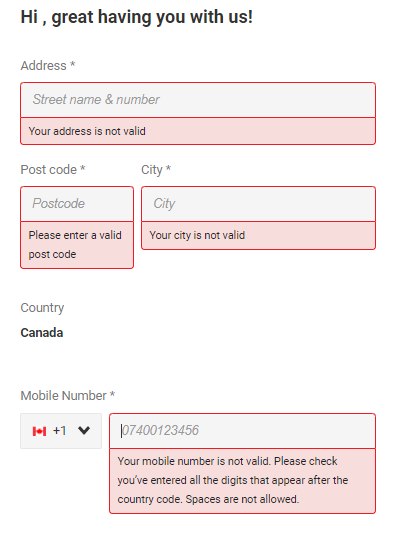The height and width of the screenshot is (535, 393).
Task: Expand the country code chevron arrow
Action: point(84,431)
